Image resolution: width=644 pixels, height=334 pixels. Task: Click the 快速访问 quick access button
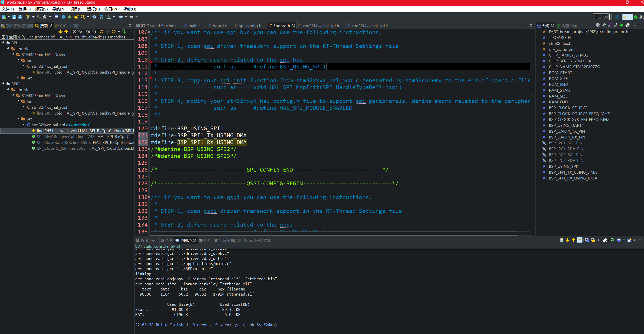pyautogui.click(x=601, y=17)
